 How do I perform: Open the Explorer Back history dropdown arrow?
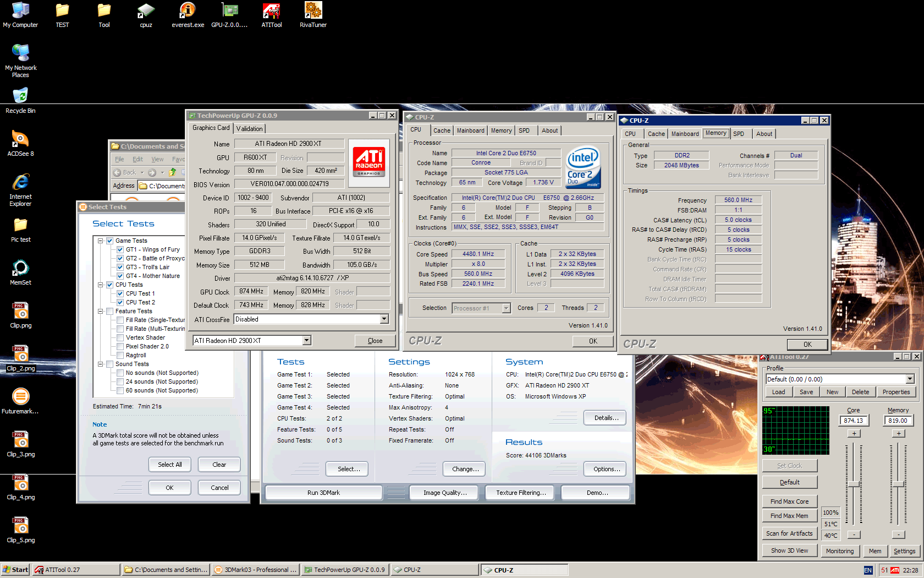142,173
